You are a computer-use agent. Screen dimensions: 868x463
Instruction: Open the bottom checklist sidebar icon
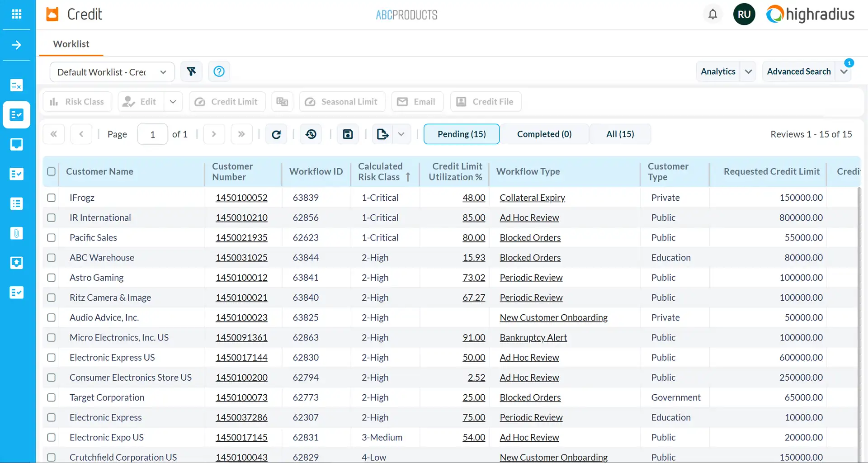tap(17, 293)
